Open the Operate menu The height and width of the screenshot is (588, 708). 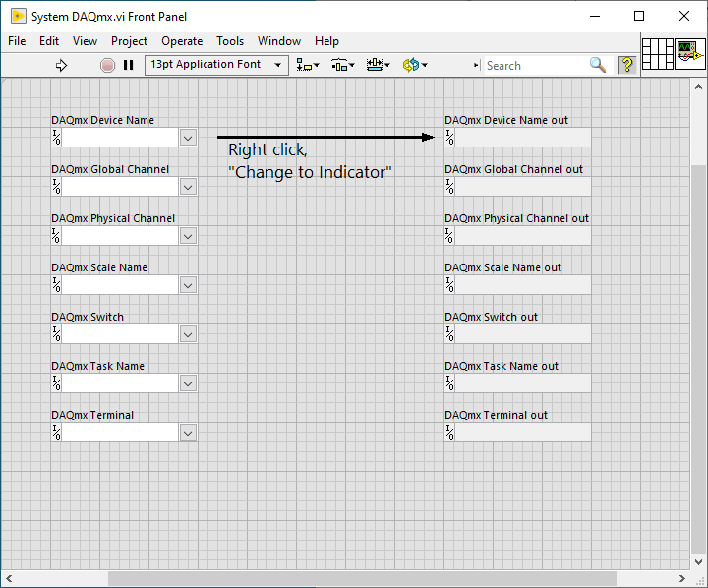[x=182, y=41]
